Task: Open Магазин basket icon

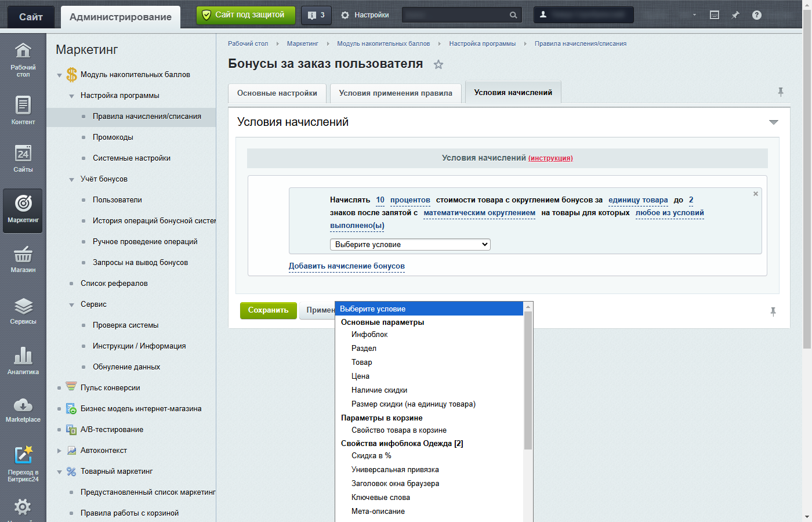Action: pos(23,259)
